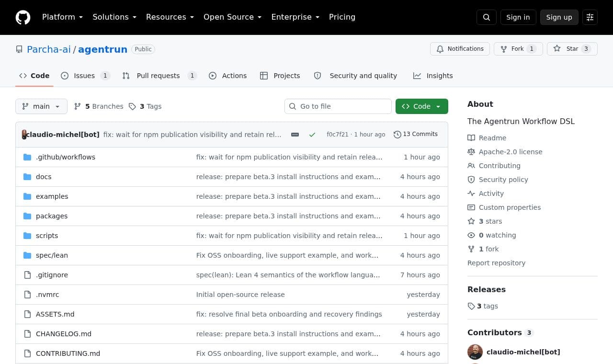613x364 pixels.
Task: Star the agentrun repository
Action: point(572,49)
